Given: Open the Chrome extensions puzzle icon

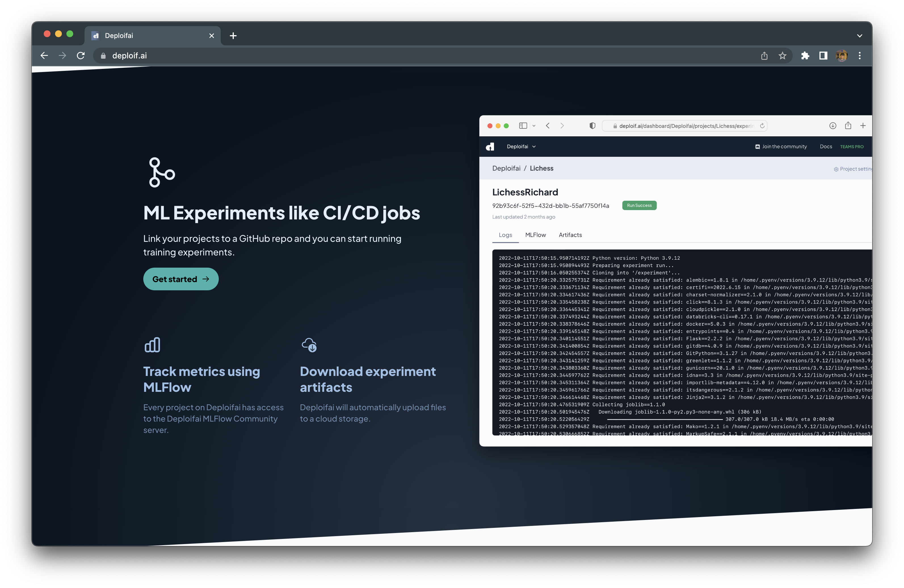Looking at the screenshot, I should pos(805,56).
